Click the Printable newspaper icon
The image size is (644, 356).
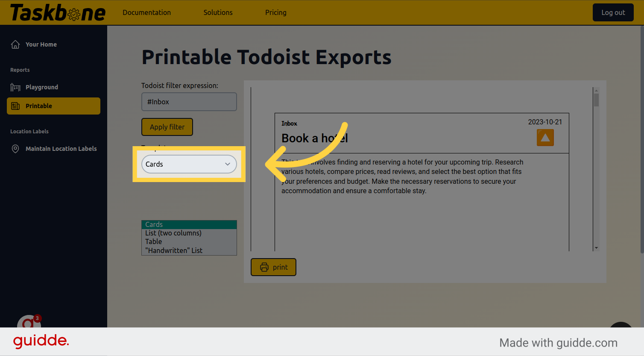[x=15, y=106]
